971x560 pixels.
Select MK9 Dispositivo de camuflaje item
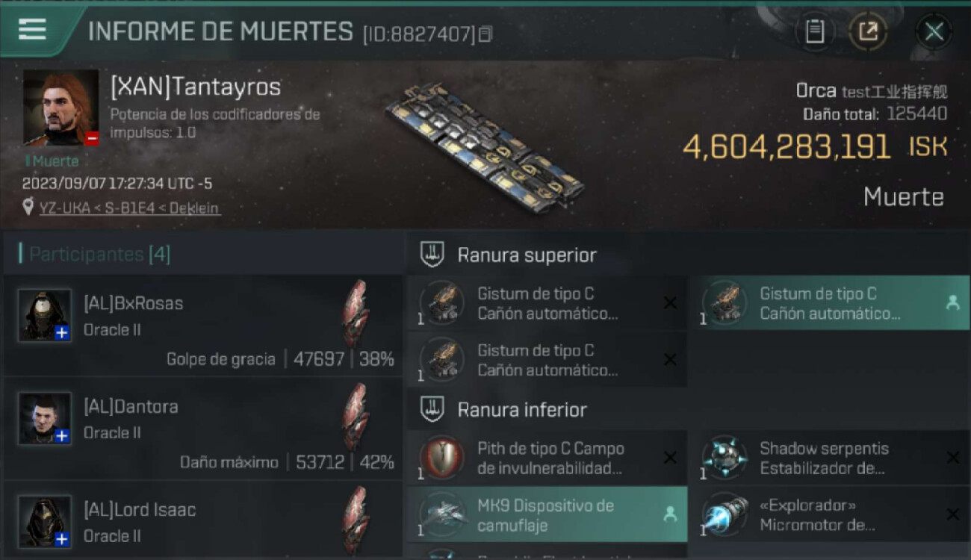(x=547, y=514)
